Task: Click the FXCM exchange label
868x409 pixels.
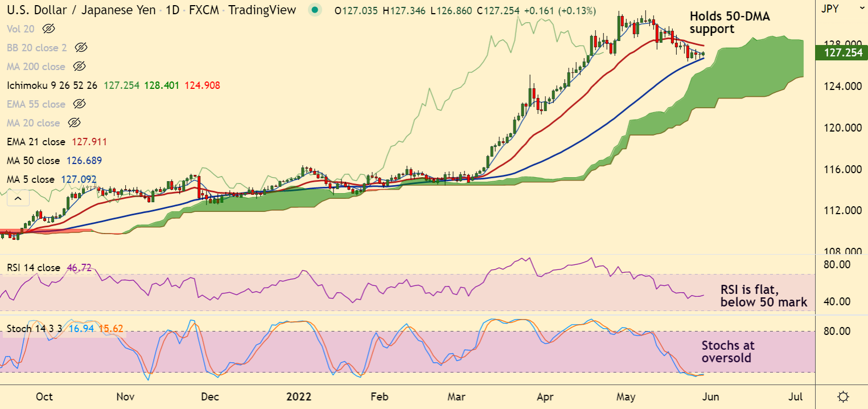Action: [x=203, y=10]
